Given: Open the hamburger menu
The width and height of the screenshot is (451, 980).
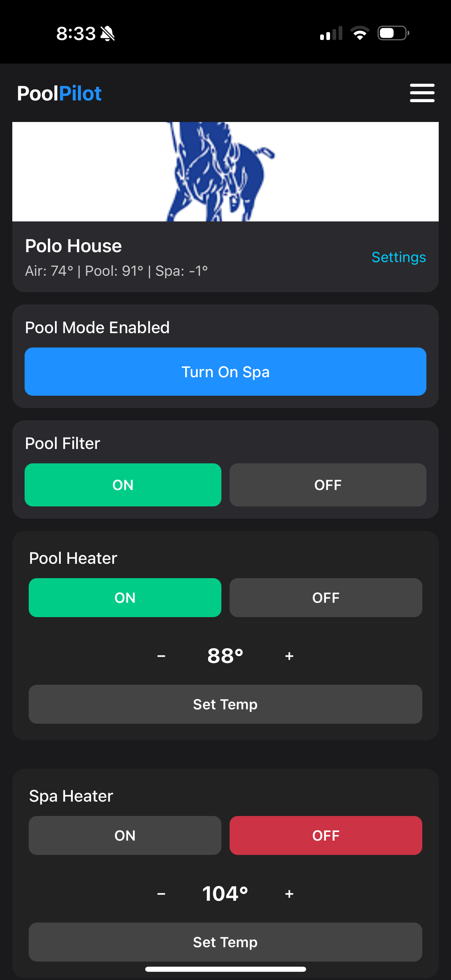Looking at the screenshot, I should [422, 93].
